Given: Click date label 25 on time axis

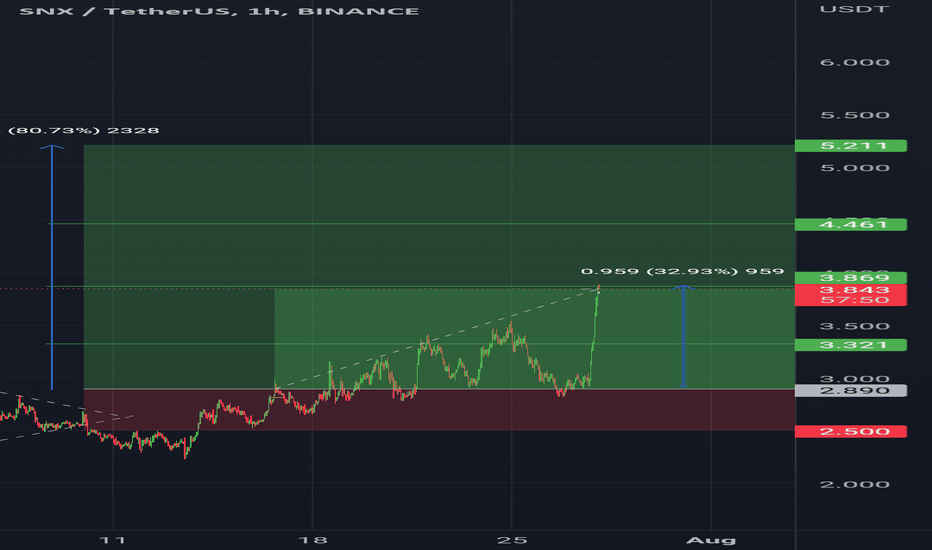Looking at the screenshot, I should tap(512, 540).
